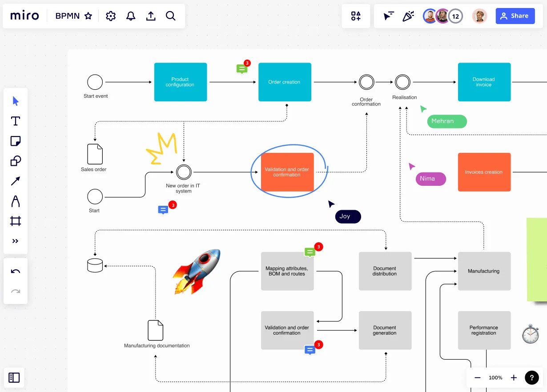Viewport: 547px width, 392px height.
Task: Select the Text tool in the toolbar
Action: (15, 121)
